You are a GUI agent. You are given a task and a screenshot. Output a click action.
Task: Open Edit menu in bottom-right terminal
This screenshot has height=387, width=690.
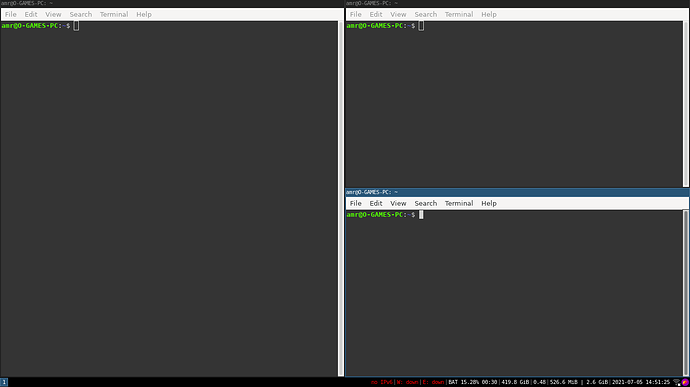click(x=375, y=203)
